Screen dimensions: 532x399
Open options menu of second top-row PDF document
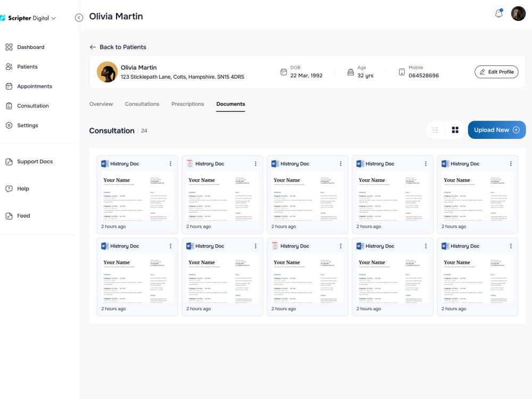click(x=256, y=164)
